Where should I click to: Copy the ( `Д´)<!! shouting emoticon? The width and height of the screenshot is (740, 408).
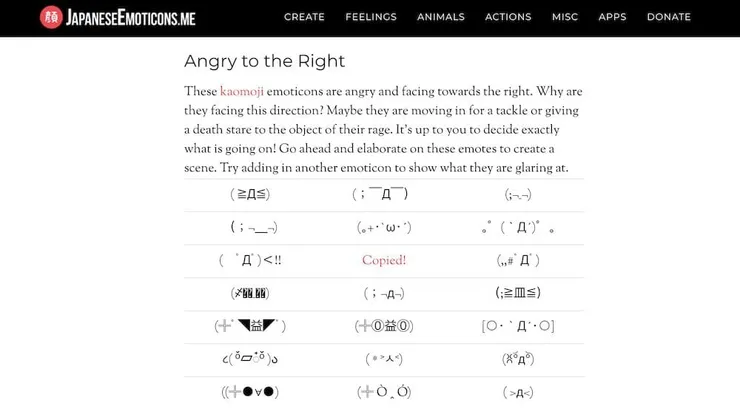coord(250,261)
